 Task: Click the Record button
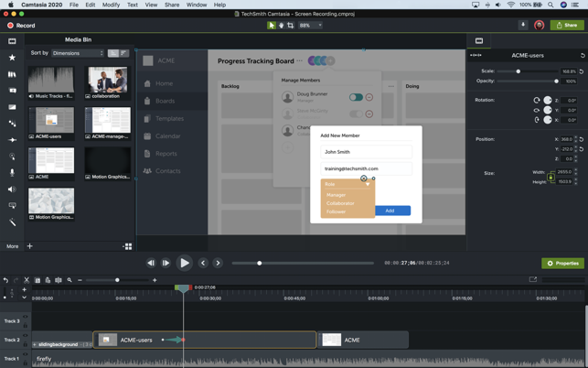[x=21, y=26]
